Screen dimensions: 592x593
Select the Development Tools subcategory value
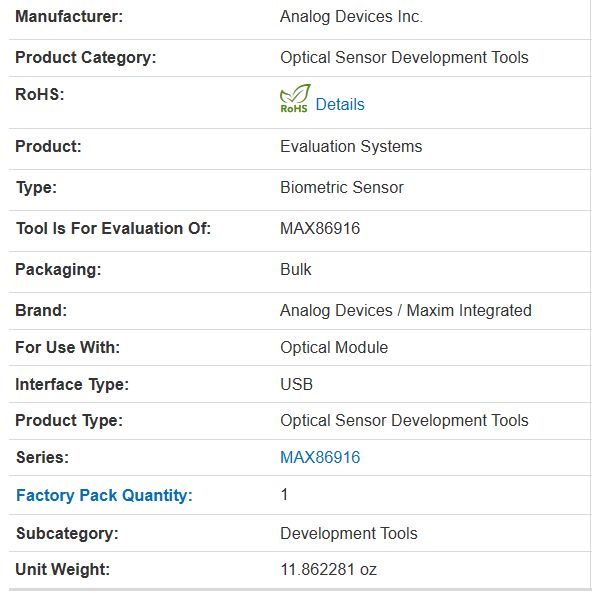pos(349,533)
